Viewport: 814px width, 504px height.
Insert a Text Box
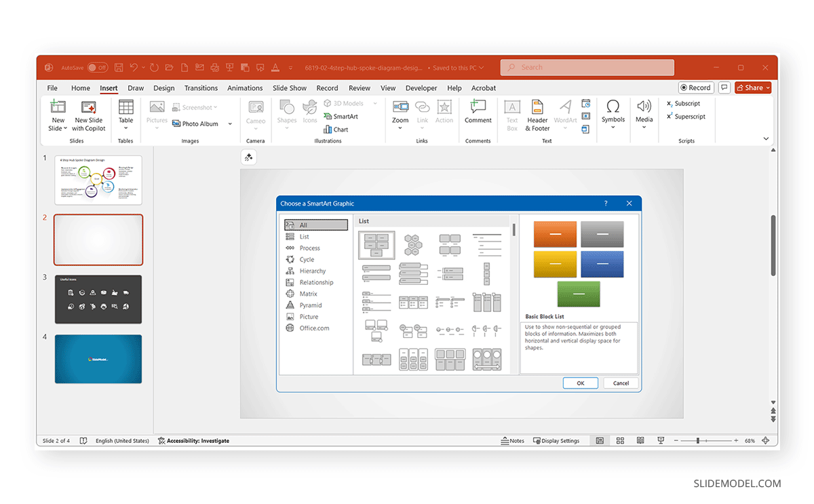[x=512, y=114]
